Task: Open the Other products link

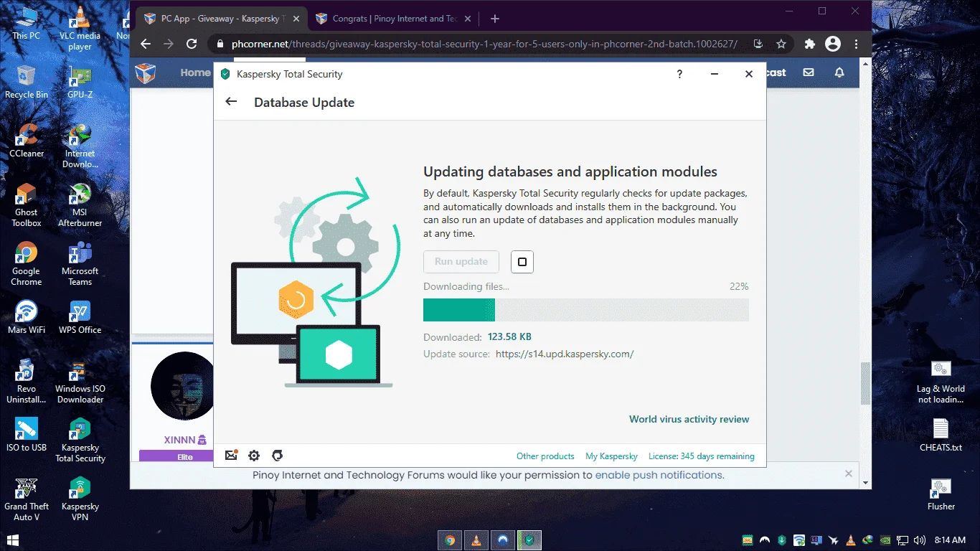Action: (545, 456)
